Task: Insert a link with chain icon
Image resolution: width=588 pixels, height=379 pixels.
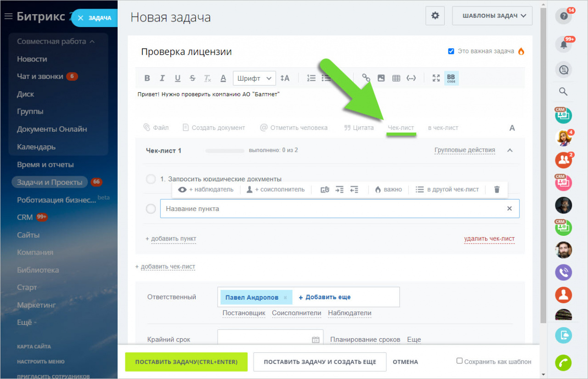Action: pyautogui.click(x=366, y=78)
